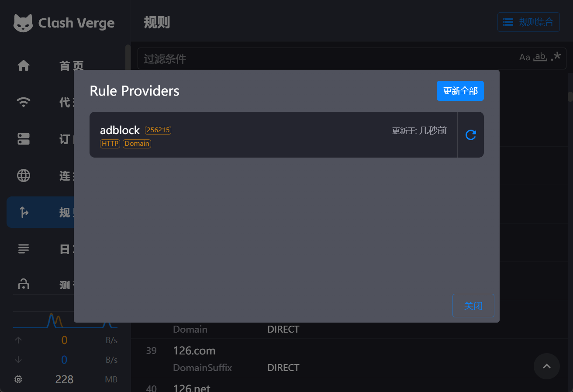
Task: Open the test page via lock icon
Action: 24,284
